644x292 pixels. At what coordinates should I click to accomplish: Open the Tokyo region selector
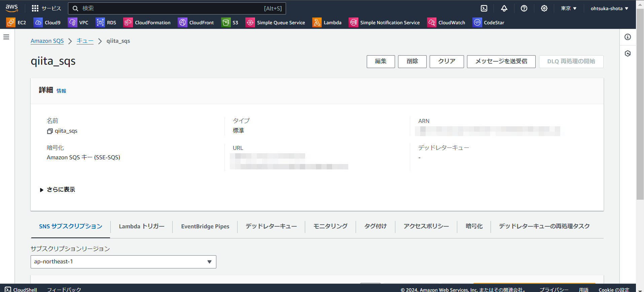pos(569,8)
